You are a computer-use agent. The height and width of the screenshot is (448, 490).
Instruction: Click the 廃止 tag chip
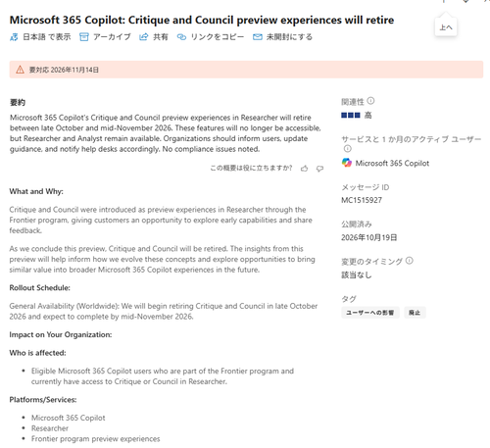415,313
